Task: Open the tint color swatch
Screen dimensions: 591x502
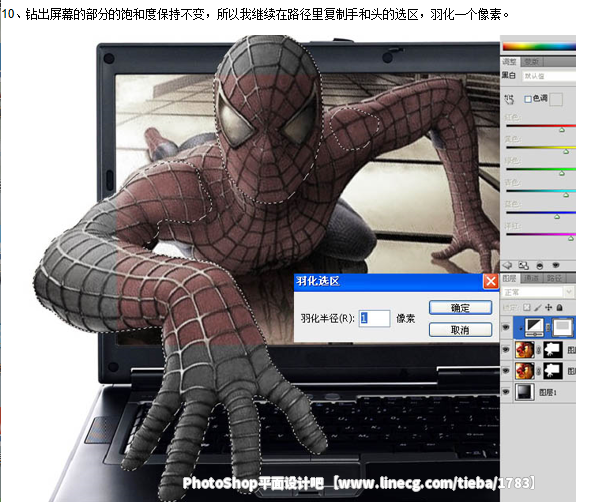Action: point(556,99)
